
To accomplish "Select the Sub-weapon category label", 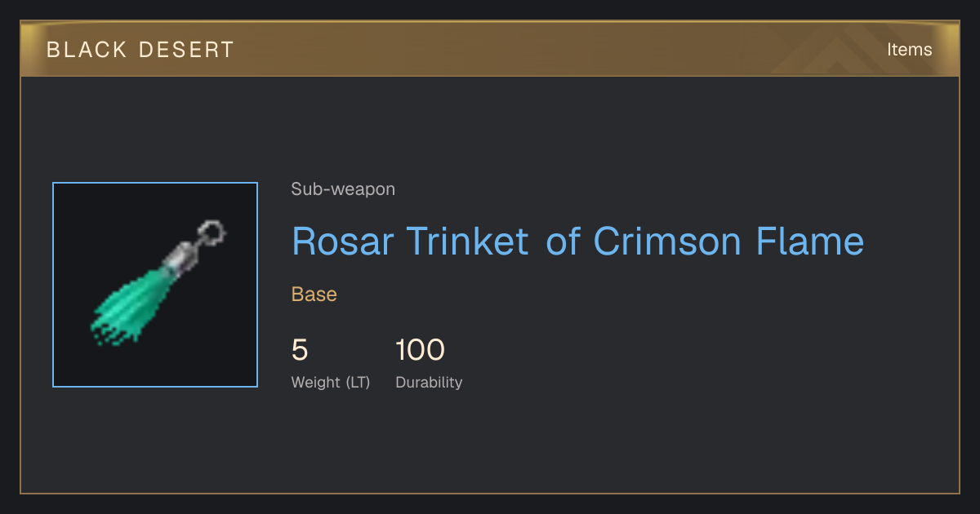I will pos(343,189).
